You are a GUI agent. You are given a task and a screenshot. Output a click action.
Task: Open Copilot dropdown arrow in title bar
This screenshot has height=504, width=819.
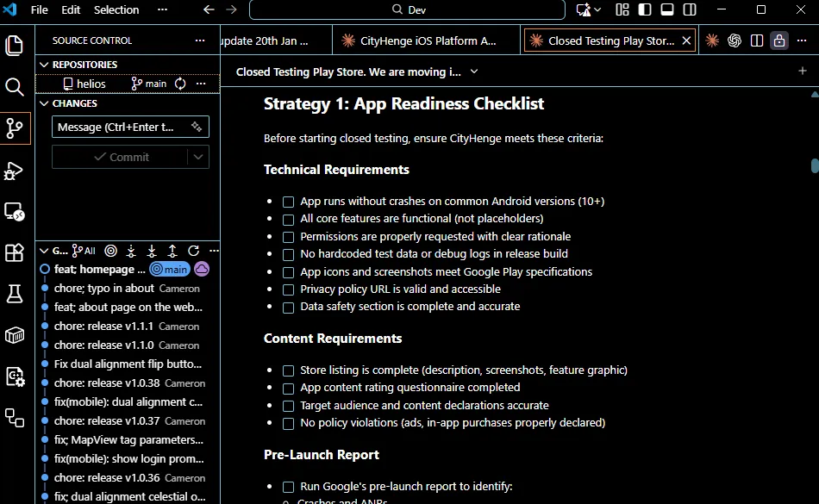(597, 9)
